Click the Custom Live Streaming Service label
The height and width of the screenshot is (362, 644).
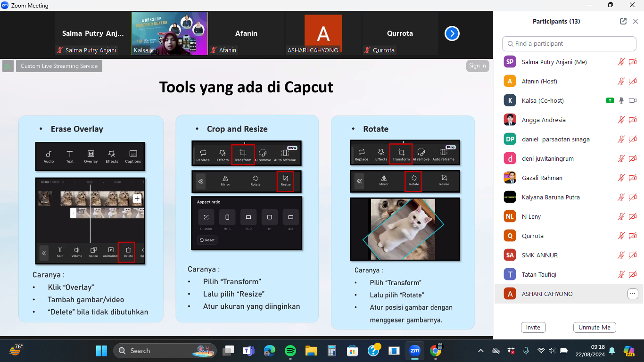point(59,66)
